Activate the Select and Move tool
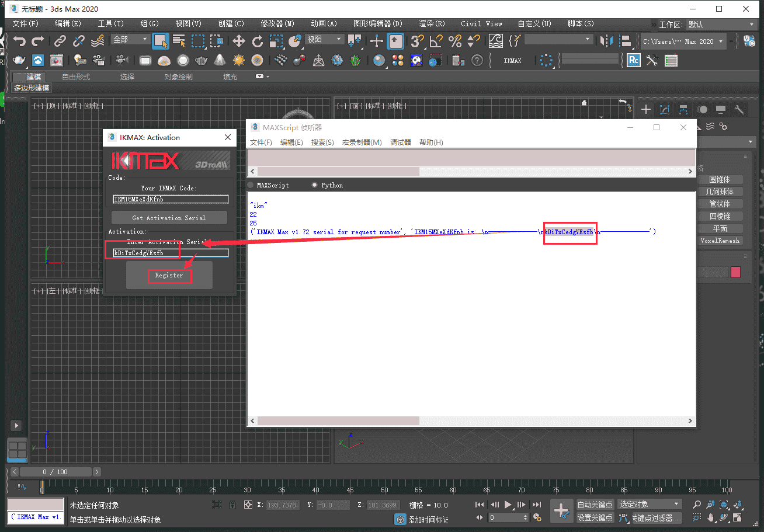This screenshot has width=764, height=532. tap(239, 41)
